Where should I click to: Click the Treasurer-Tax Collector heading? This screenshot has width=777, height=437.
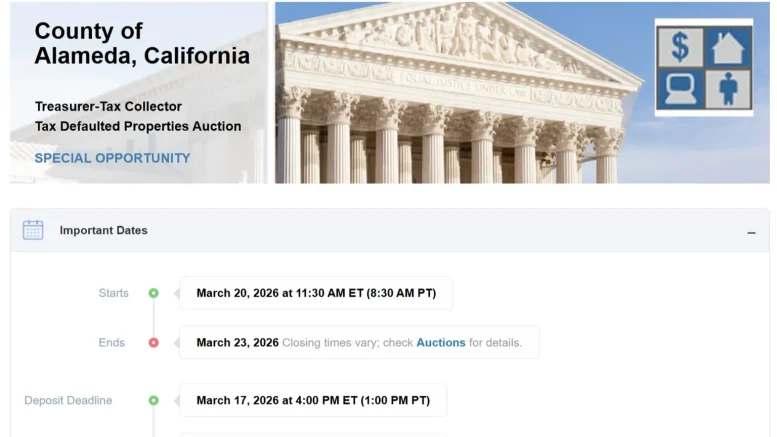coord(111,106)
